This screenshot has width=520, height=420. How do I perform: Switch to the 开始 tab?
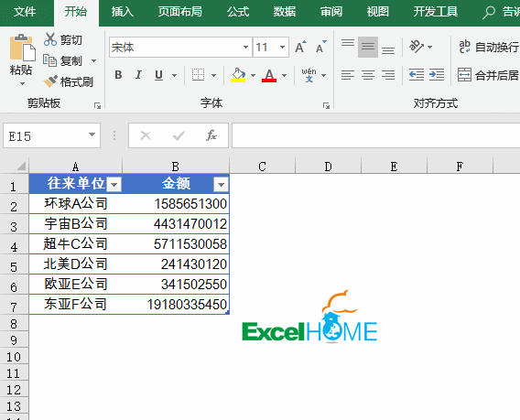coord(76,12)
